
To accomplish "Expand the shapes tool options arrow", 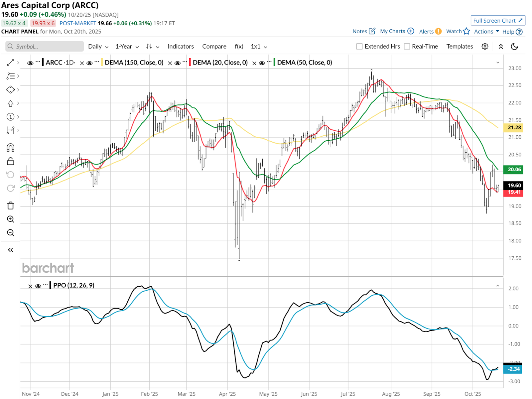I will tap(18, 90).
